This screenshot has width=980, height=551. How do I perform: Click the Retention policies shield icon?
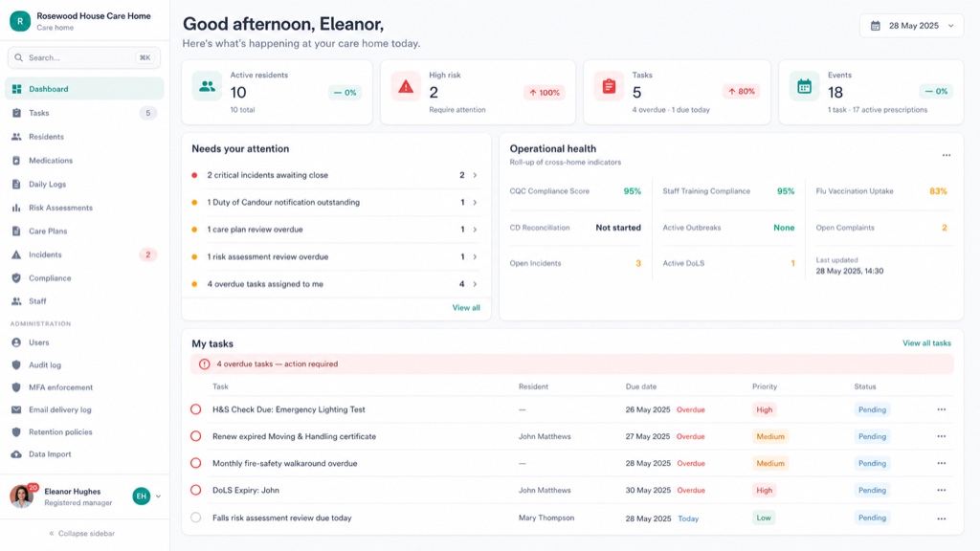(17, 431)
